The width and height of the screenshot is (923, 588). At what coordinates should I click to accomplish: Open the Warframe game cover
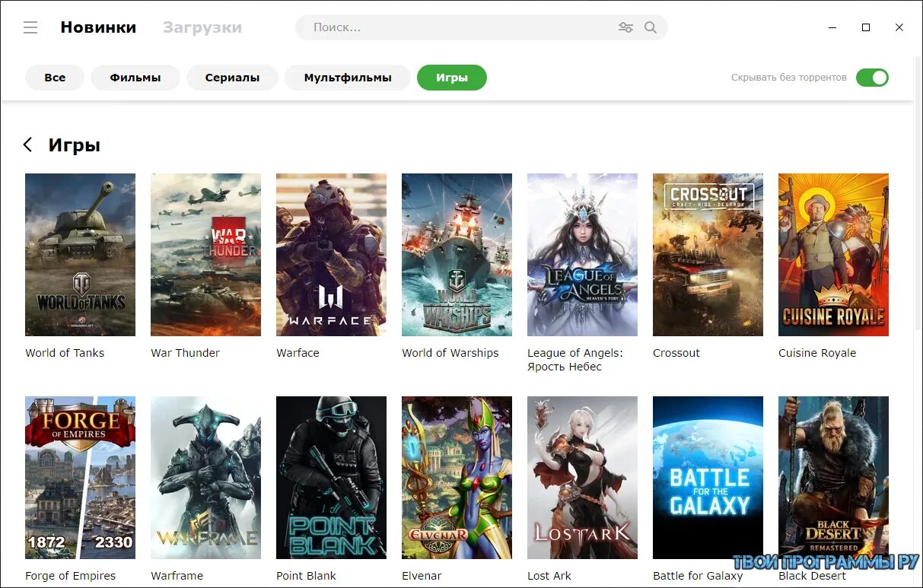coord(205,478)
